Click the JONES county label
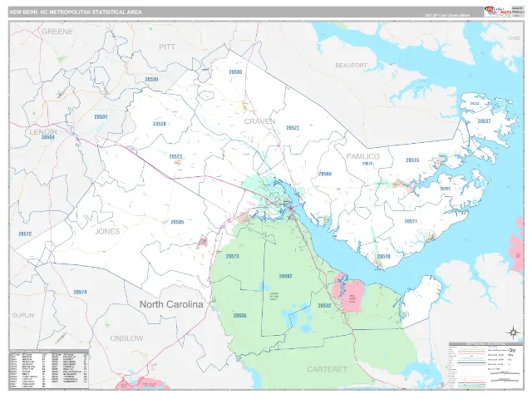The width and height of the screenshot is (532, 399). [x=107, y=231]
